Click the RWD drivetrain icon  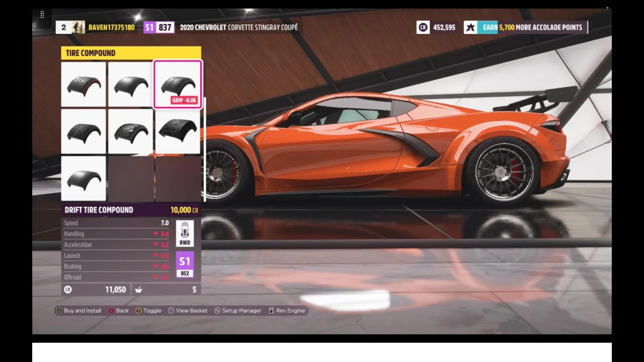[x=185, y=234]
